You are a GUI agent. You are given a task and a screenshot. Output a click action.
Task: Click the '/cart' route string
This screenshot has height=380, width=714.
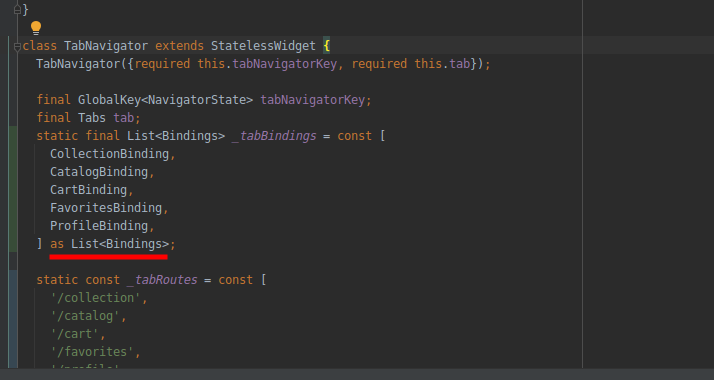75,334
